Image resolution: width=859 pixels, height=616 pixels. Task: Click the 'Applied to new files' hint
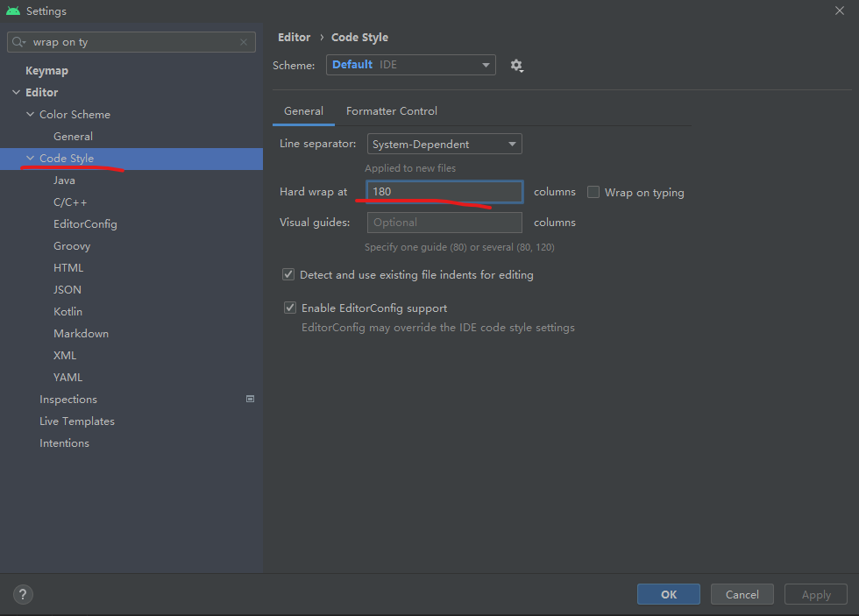[x=410, y=168]
